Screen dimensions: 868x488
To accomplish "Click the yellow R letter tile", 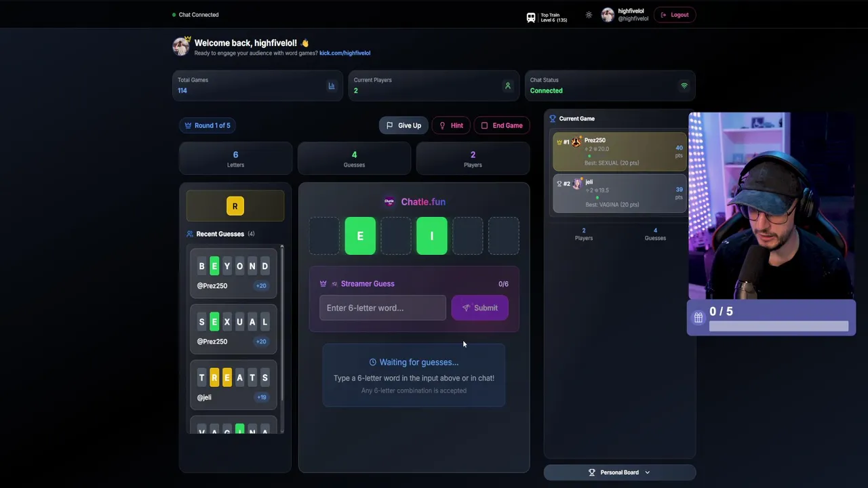I will pyautogui.click(x=235, y=206).
